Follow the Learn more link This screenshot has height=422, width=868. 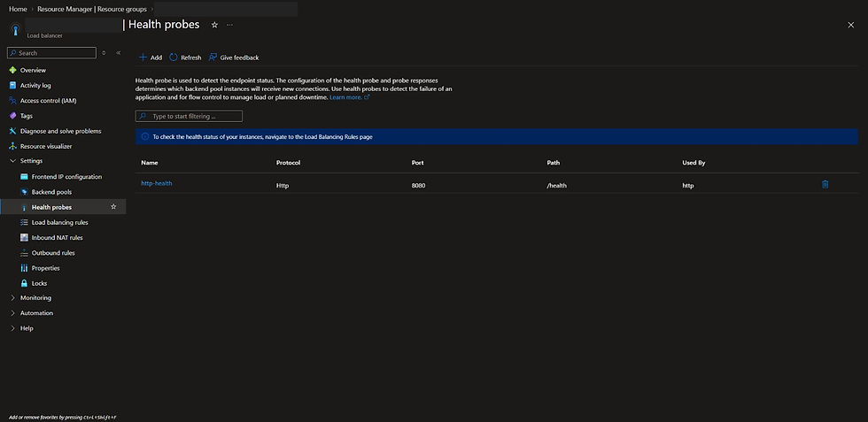pos(349,97)
